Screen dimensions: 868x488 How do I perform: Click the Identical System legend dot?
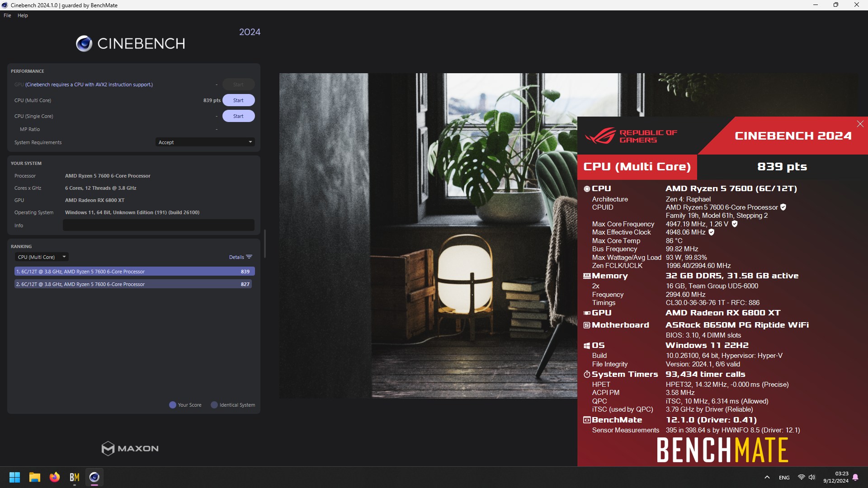click(214, 405)
